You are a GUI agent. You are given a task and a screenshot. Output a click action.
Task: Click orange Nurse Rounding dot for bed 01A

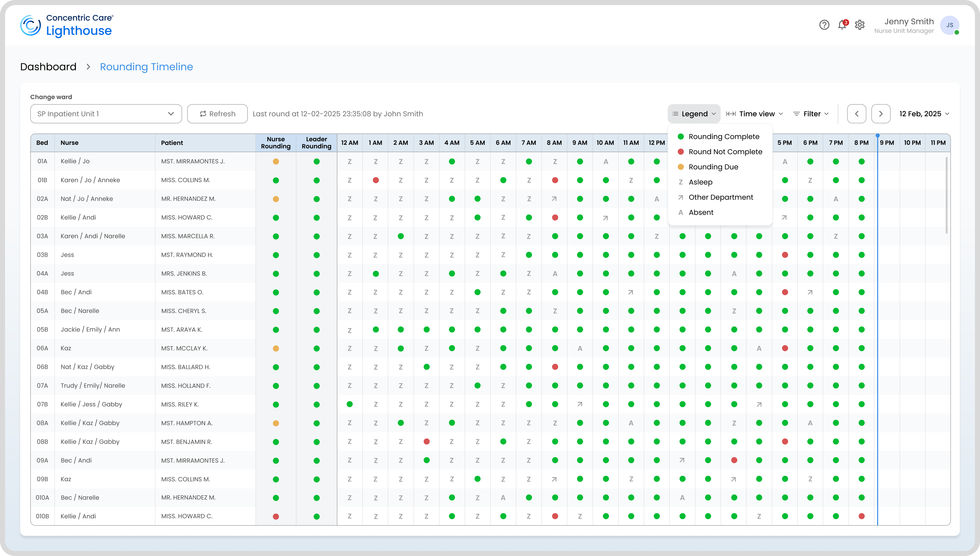click(276, 161)
